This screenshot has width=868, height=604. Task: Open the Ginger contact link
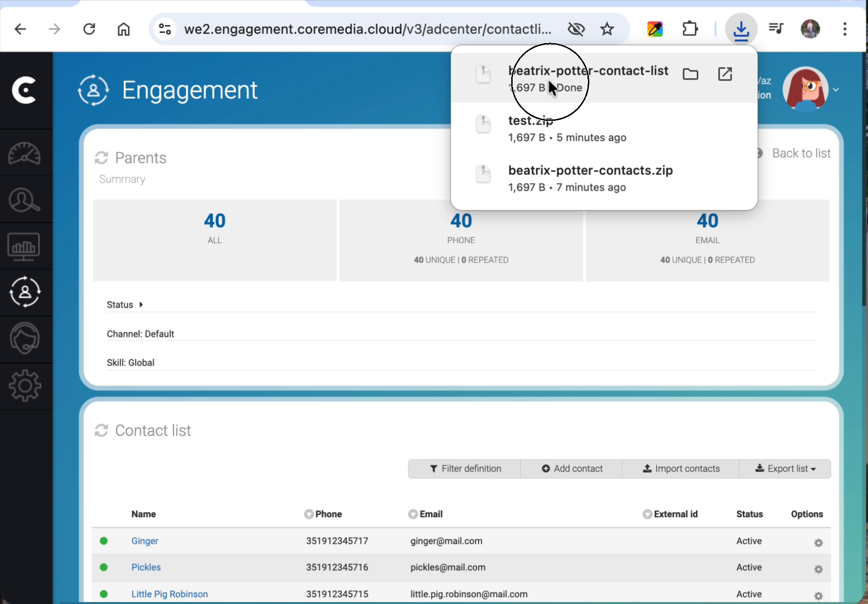(x=145, y=541)
